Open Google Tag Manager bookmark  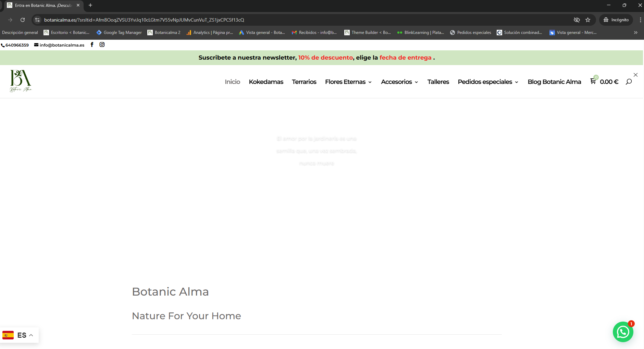(119, 33)
